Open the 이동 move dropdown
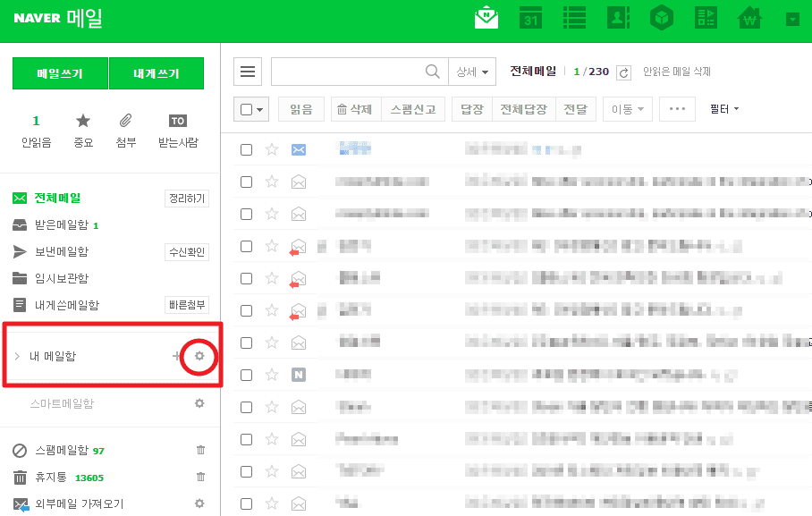Image resolution: width=812 pixels, height=516 pixels. (628, 109)
